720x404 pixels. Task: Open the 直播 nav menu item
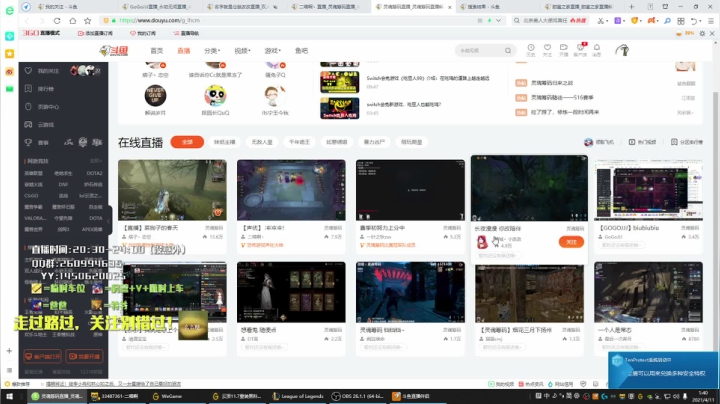coord(184,51)
